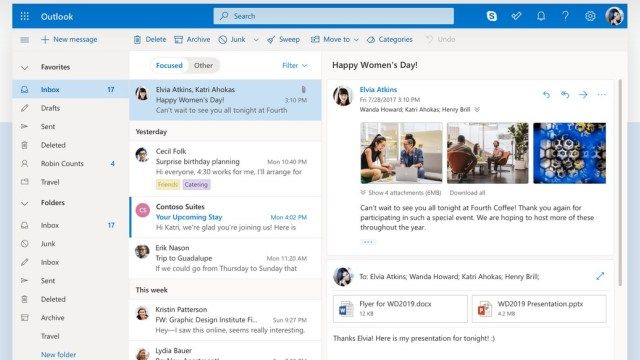Expand the reply draft to full window
Image resolution: width=640 pixels, height=360 pixels.
600,276
